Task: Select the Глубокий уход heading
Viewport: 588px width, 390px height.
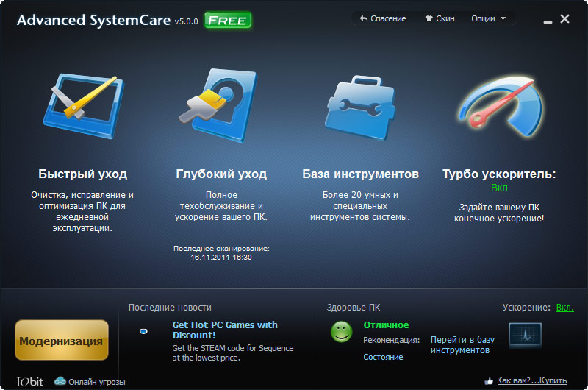Action: [x=221, y=174]
